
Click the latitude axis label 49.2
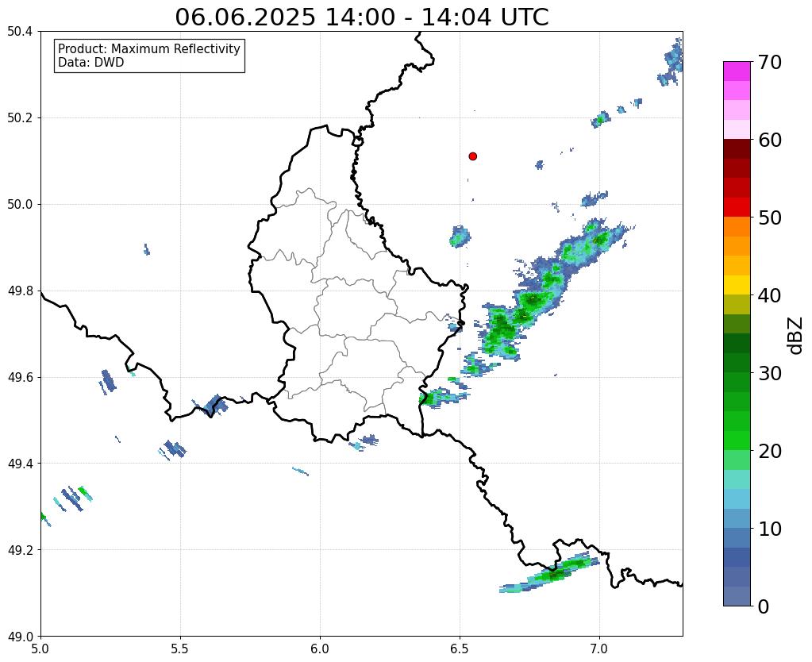[20, 549]
